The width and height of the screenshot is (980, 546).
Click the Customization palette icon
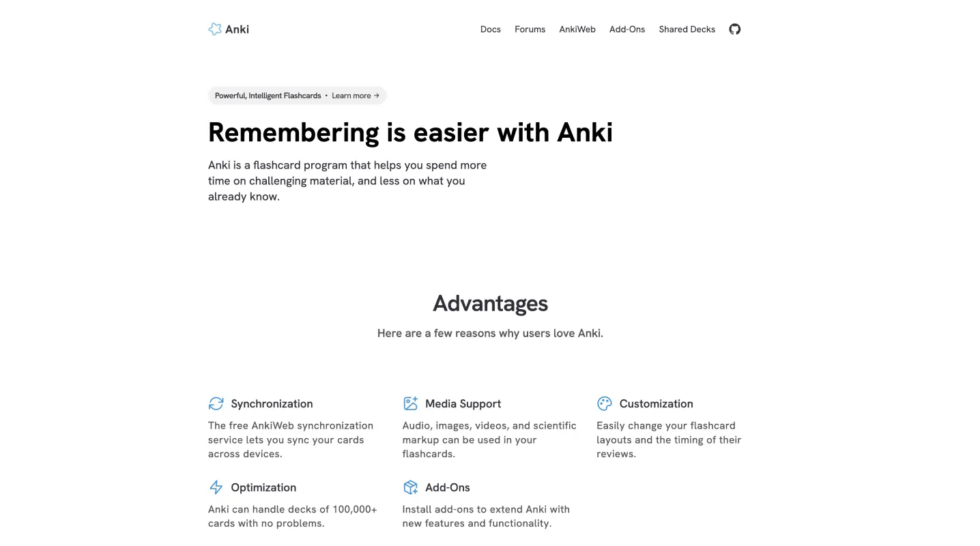[x=605, y=403]
